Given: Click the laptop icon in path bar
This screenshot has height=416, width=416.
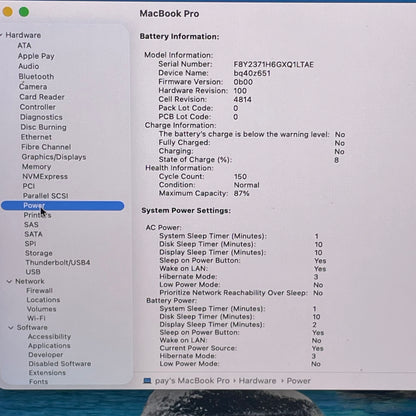Looking at the screenshot, I should pyautogui.click(x=147, y=381).
